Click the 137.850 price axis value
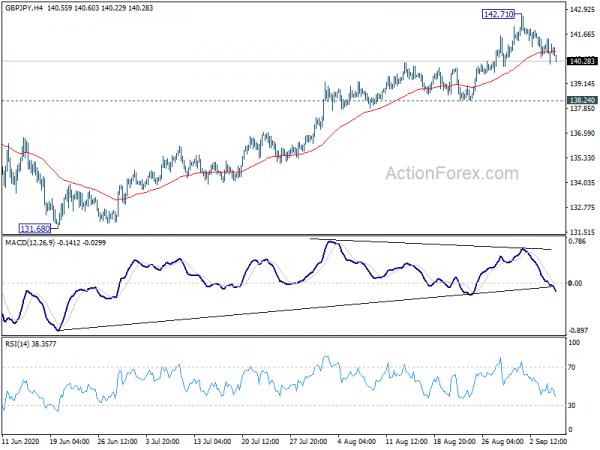Viewport: 600px width, 450px height. click(x=582, y=109)
